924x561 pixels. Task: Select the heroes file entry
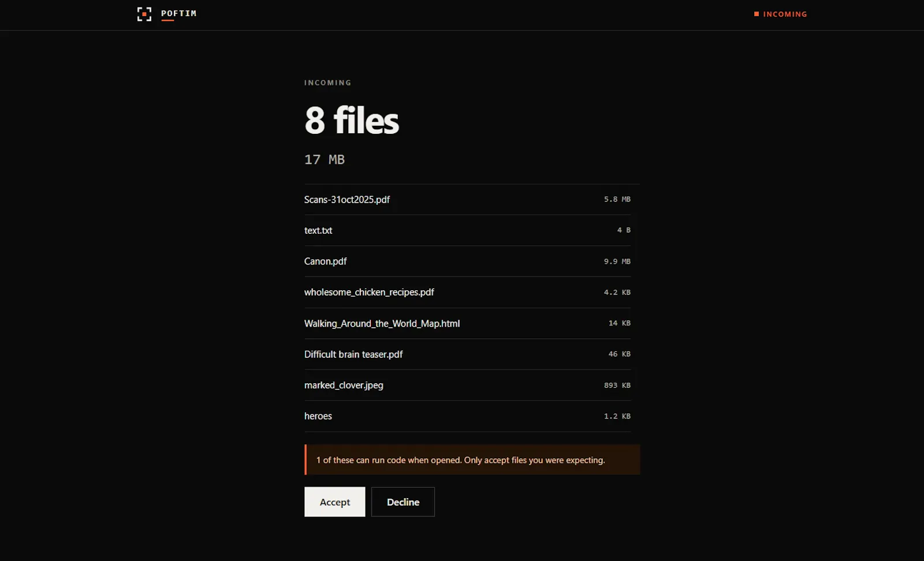pyautogui.click(x=467, y=416)
